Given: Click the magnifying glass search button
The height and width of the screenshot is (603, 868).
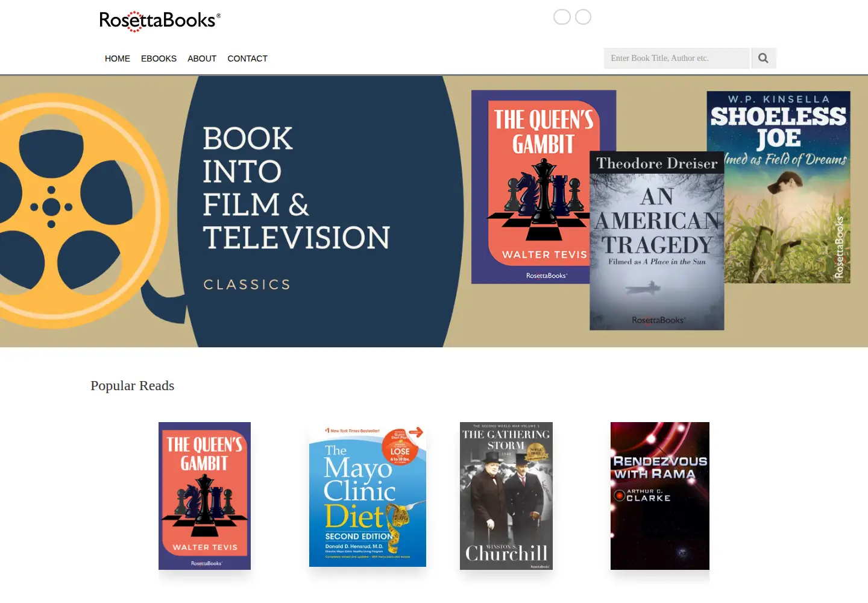Looking at the screenshot, I should pos(763,58).
